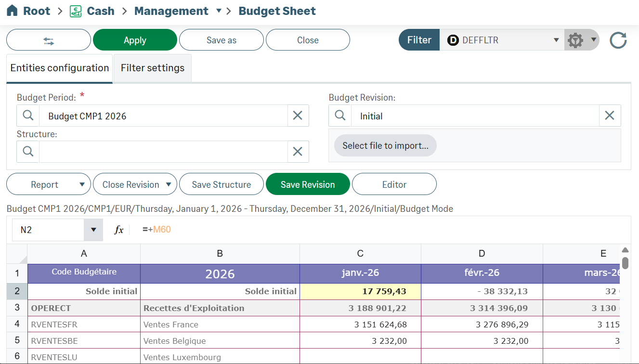
Task: Open the DEFFLTR filter dropdown
Action: click(x=556, y=40)
